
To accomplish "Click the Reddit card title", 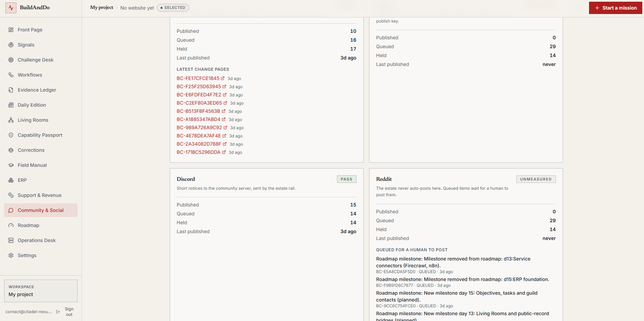I will point(384,179).
